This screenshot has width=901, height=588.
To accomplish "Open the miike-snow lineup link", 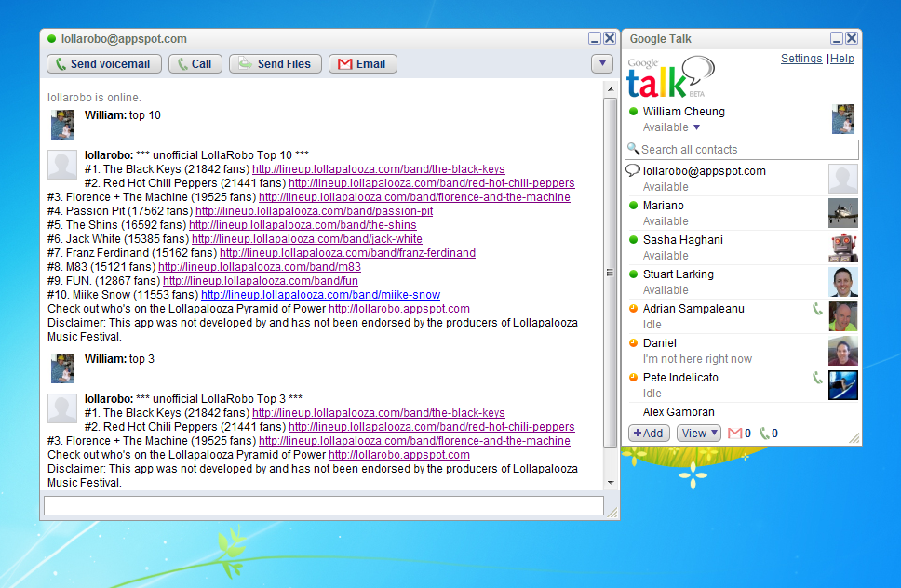I will point(320,295).
